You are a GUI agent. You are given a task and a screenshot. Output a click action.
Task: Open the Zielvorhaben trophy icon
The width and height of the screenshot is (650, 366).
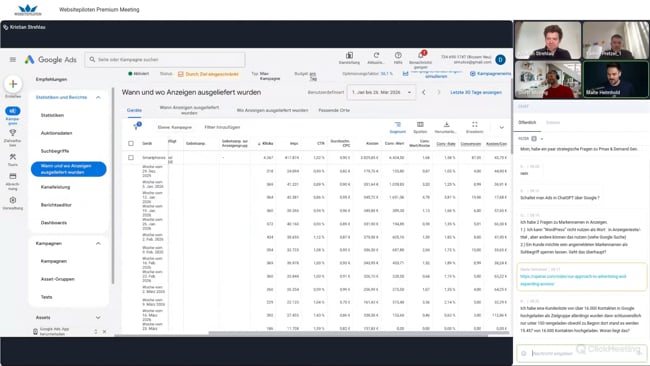click(x=13, y=133)
